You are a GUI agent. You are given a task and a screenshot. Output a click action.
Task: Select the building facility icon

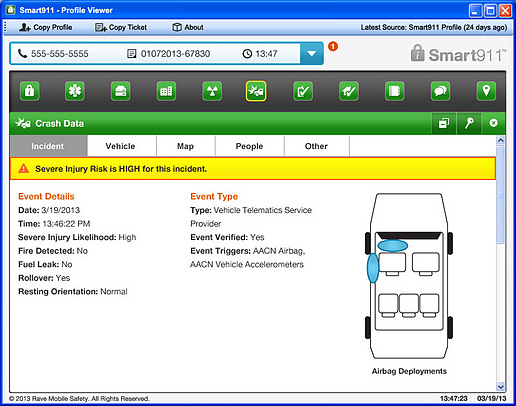[x=166, y=91]
